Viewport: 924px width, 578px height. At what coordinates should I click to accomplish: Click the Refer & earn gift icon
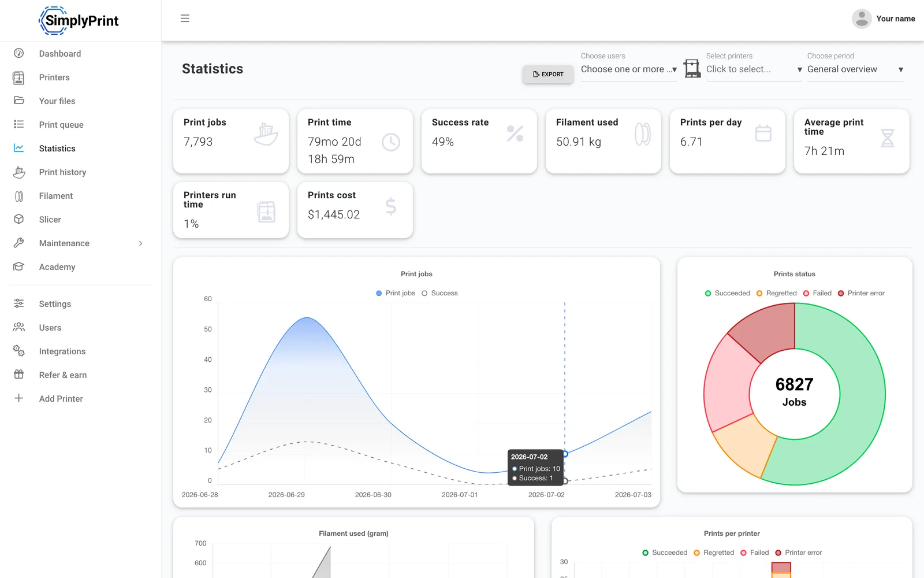point(19,375)
